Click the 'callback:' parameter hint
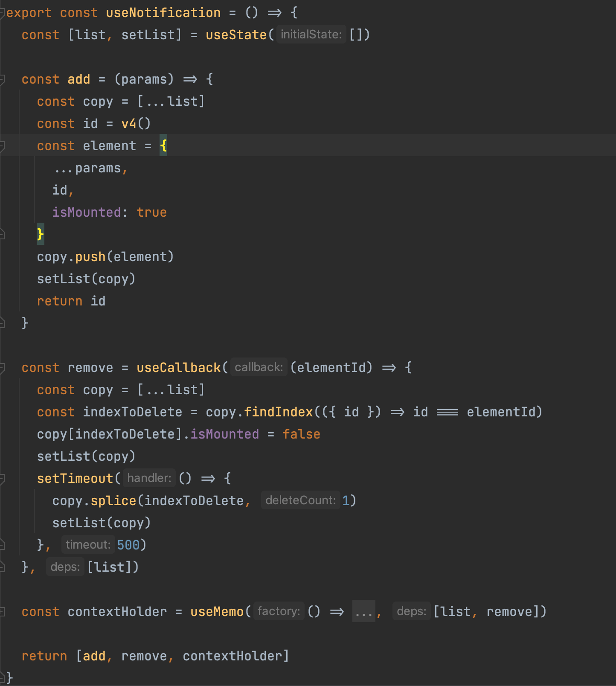The height and width of the screenshot is (686, 616). [x=259, y=367]
